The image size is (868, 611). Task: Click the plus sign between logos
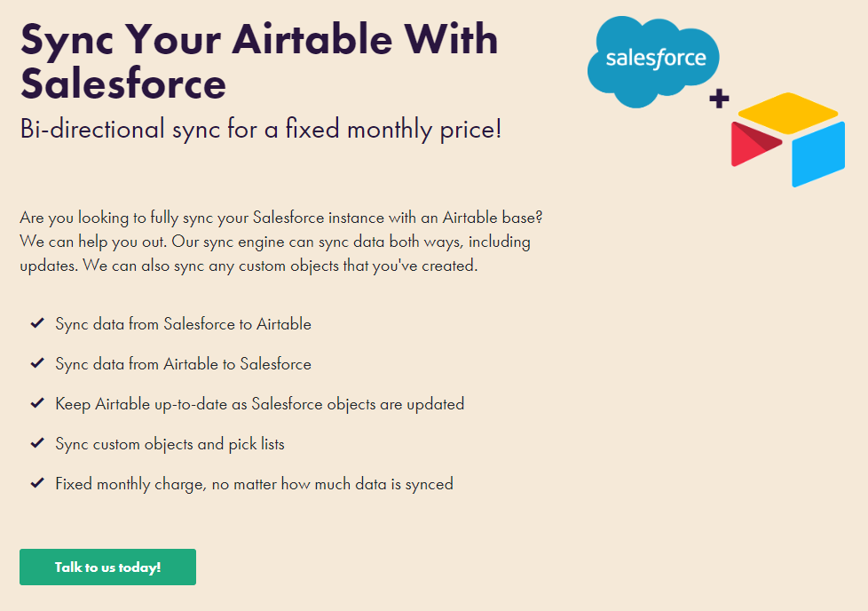coord(719,99)
